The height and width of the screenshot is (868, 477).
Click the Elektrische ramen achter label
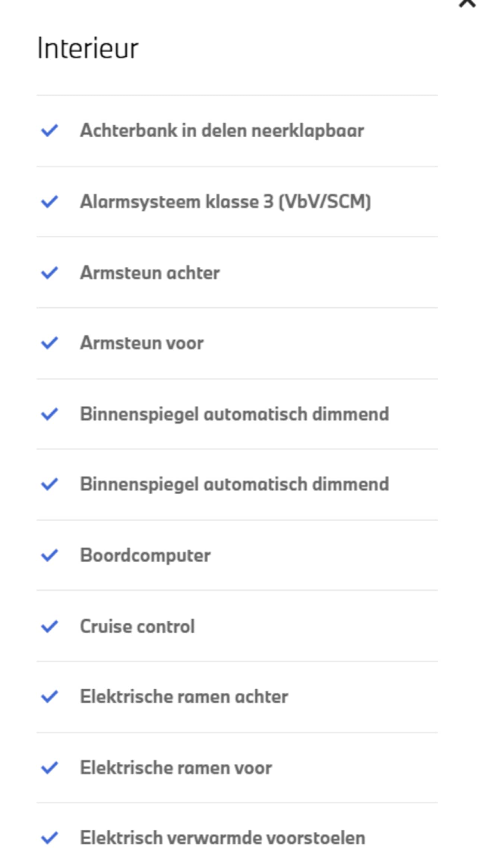pos(184,696)
